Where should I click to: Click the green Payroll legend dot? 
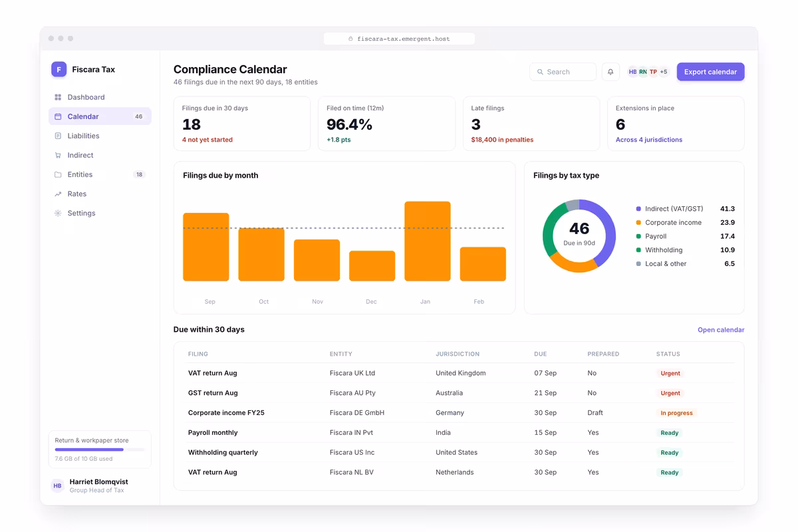[638, 236]
